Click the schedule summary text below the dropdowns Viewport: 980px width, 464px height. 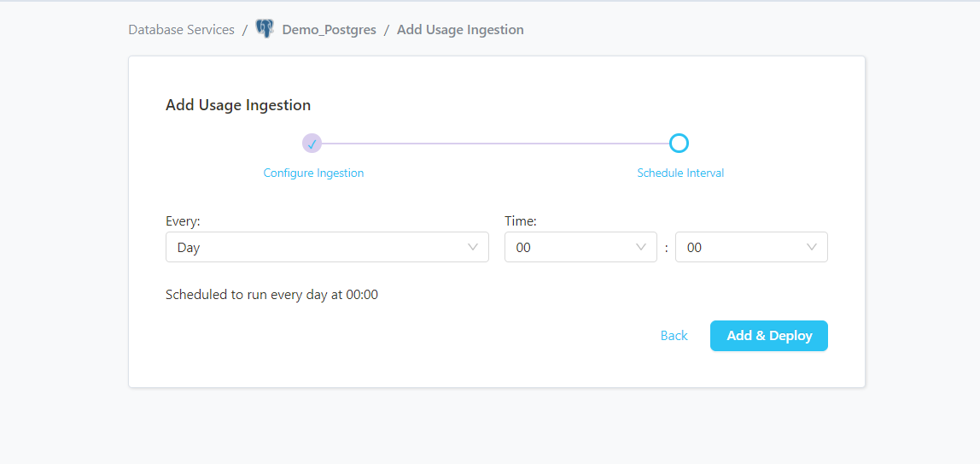271,295
